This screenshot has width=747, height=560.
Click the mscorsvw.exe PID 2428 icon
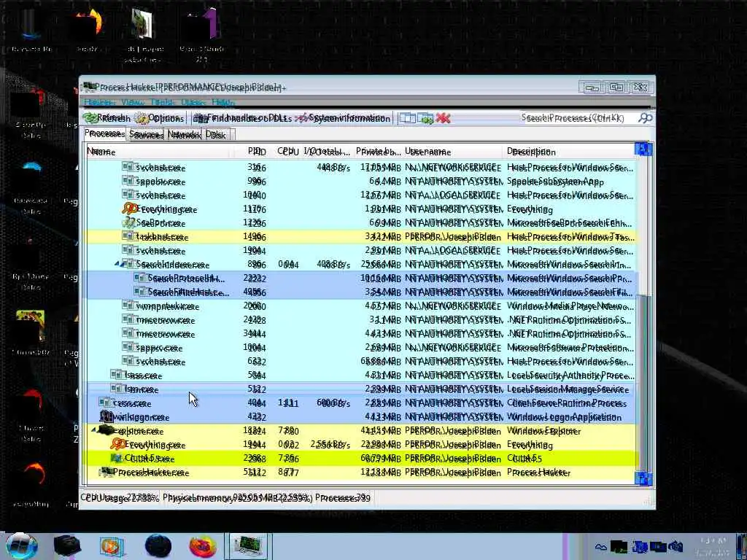click(x=128, y=319)
